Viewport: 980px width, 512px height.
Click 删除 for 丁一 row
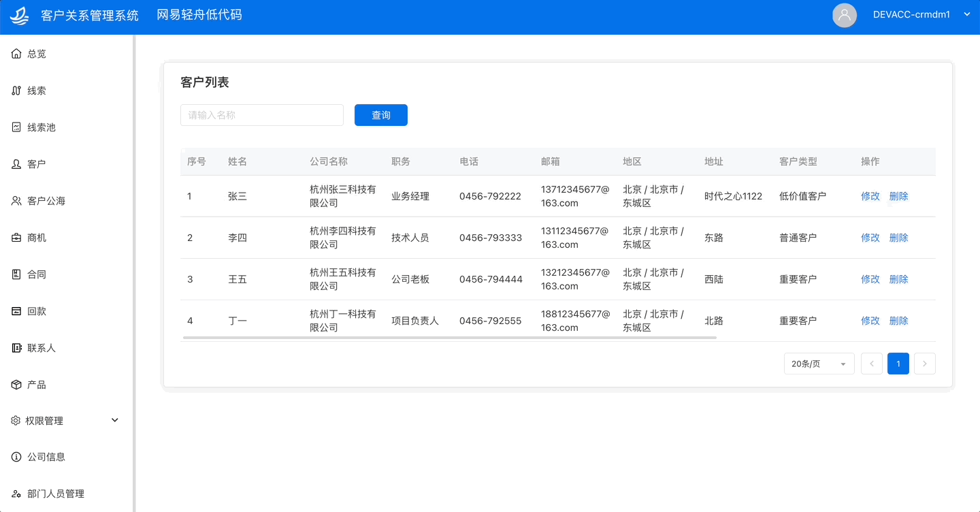click(x=899, y=321)
